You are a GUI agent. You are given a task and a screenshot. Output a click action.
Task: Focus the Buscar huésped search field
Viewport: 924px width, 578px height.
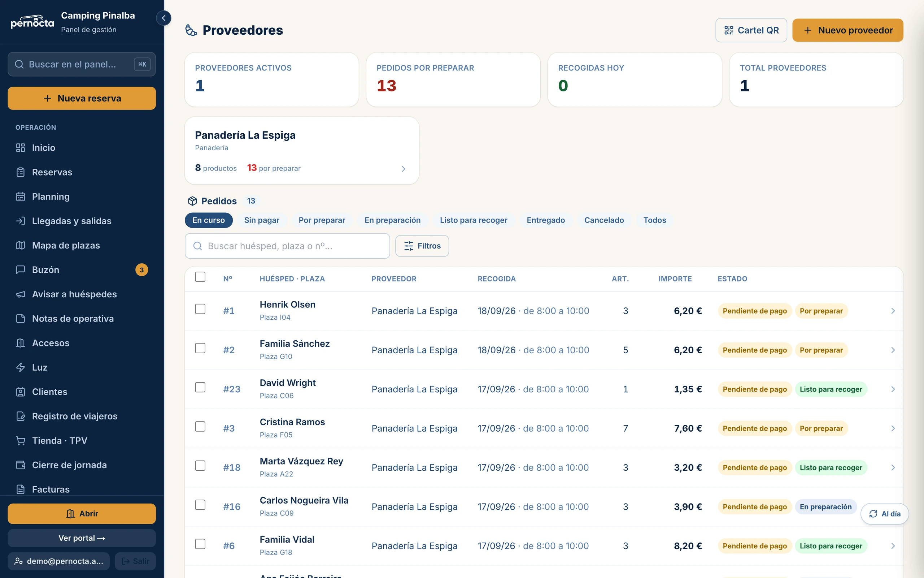(287, 246)
